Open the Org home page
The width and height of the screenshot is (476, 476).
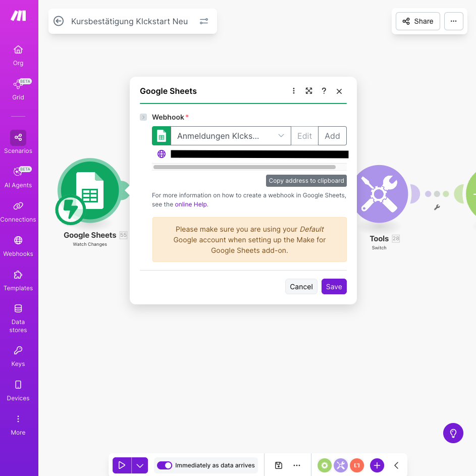point(18,56)
